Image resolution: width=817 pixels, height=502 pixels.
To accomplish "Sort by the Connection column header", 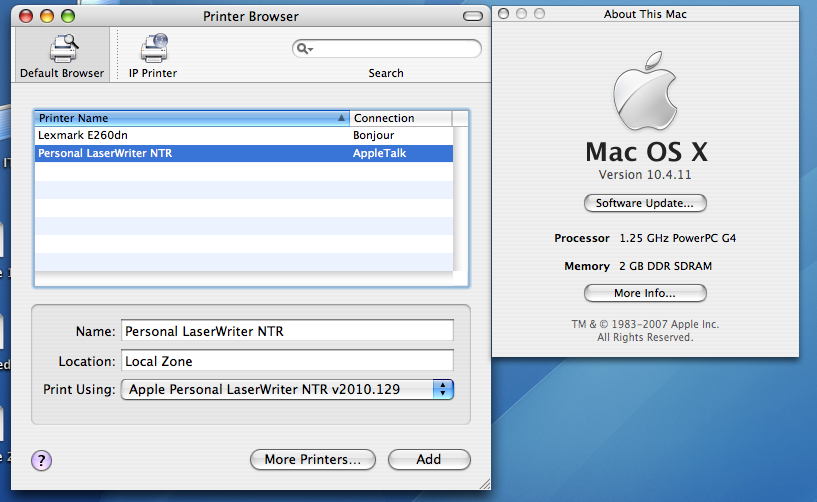I will [x=401, y=118].
